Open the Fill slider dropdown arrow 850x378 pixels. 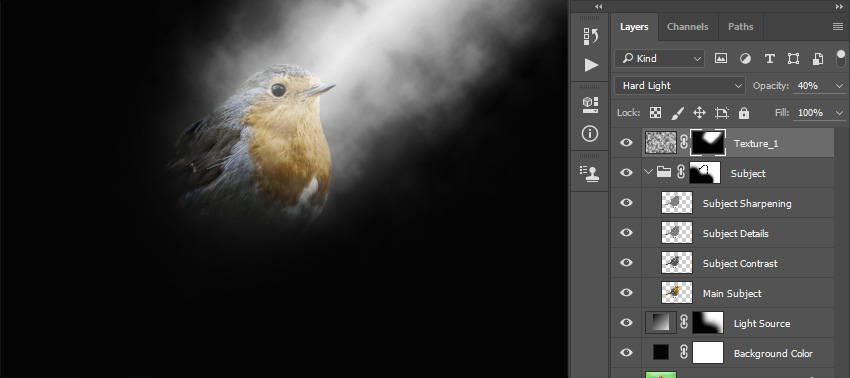(x=840, y=113)
